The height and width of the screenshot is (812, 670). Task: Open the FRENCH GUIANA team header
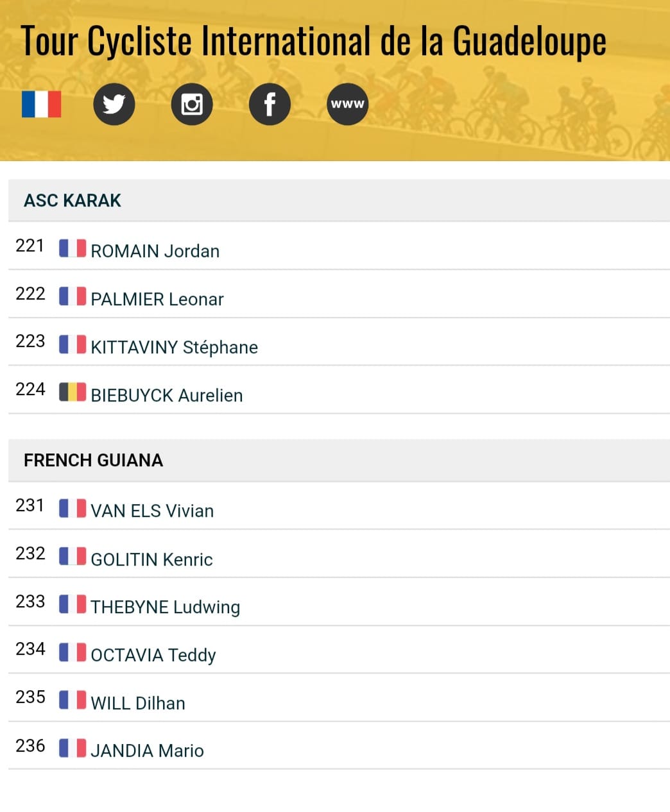pos(94,460)
